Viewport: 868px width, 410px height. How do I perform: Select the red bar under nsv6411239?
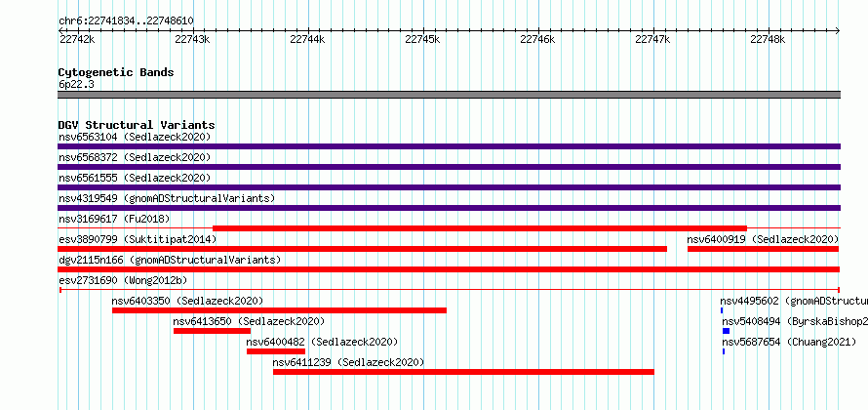(464, 372)
